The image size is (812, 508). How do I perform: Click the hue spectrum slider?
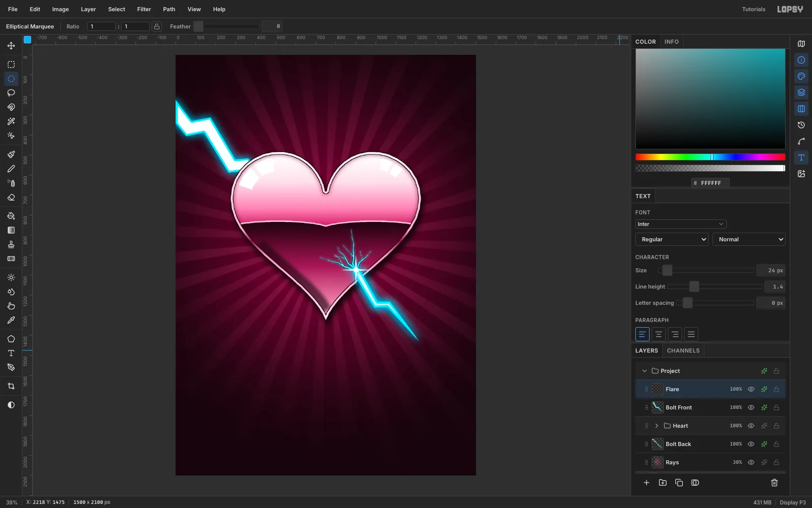point(710,157)
